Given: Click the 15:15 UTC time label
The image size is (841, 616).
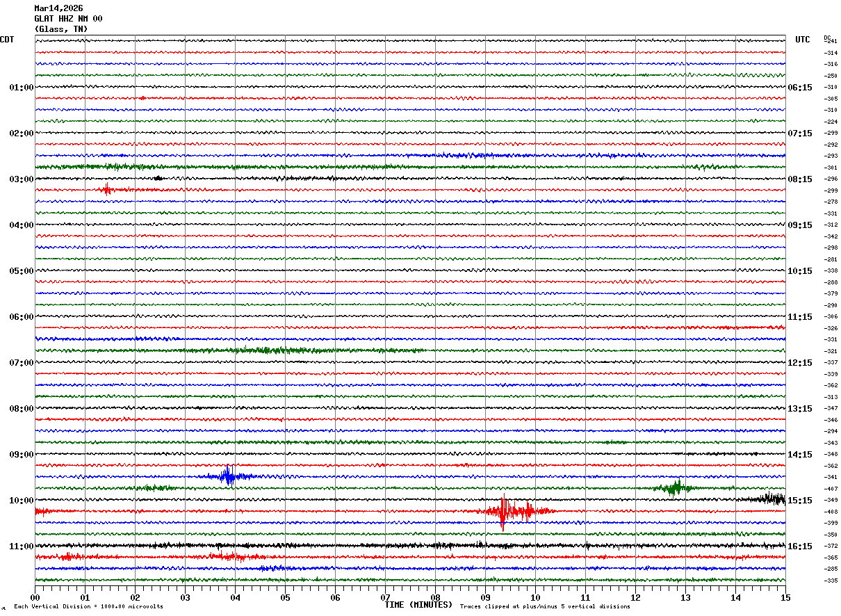Looking at the screenshot, I should pyautogui.click(x=800, y=501).
